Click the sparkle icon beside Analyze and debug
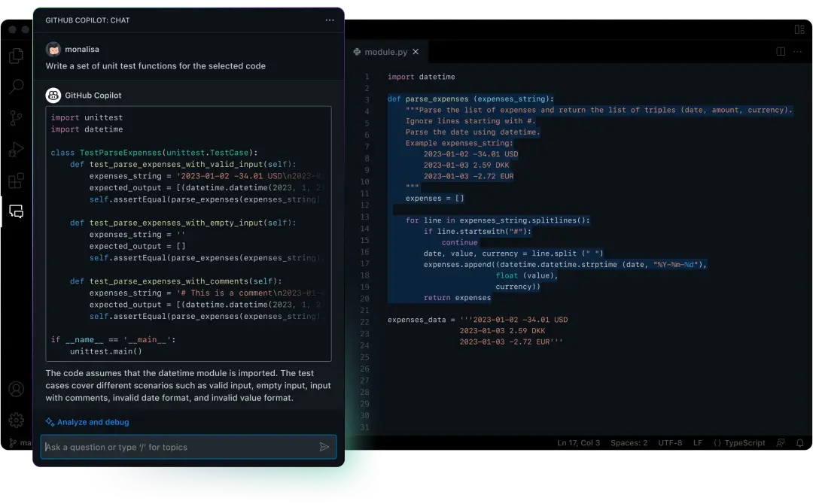The image size is (813, 504). 50,422
